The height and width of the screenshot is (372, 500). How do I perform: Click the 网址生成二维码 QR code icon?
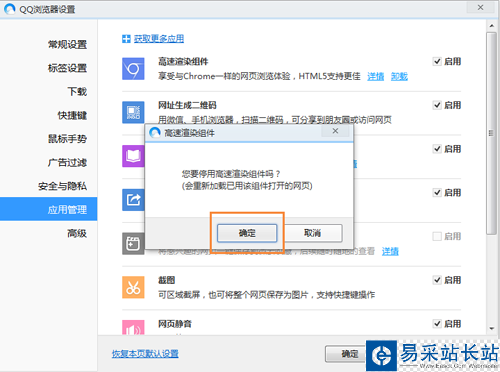coord(133,112)
